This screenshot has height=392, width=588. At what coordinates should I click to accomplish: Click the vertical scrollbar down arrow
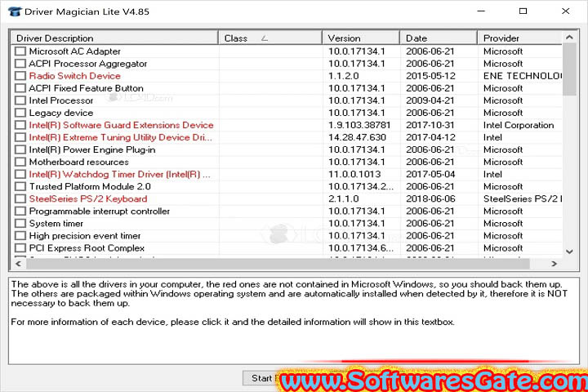coord(569,252)
